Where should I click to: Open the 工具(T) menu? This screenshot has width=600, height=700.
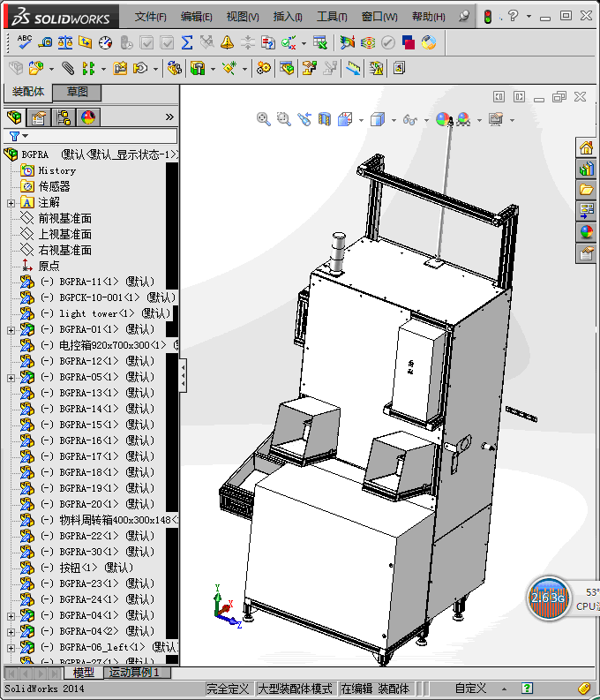[332, 17]
